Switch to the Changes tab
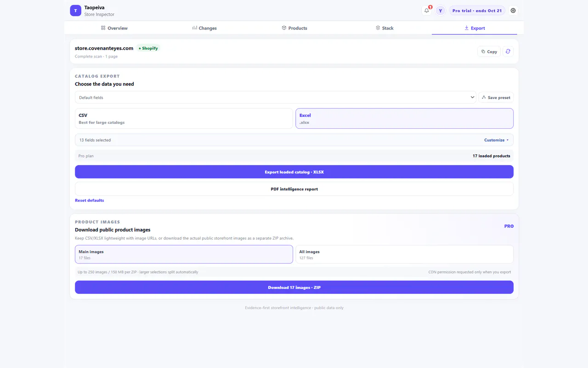The image size is (588, 368). pyautogui.click(x=204, y=28)
